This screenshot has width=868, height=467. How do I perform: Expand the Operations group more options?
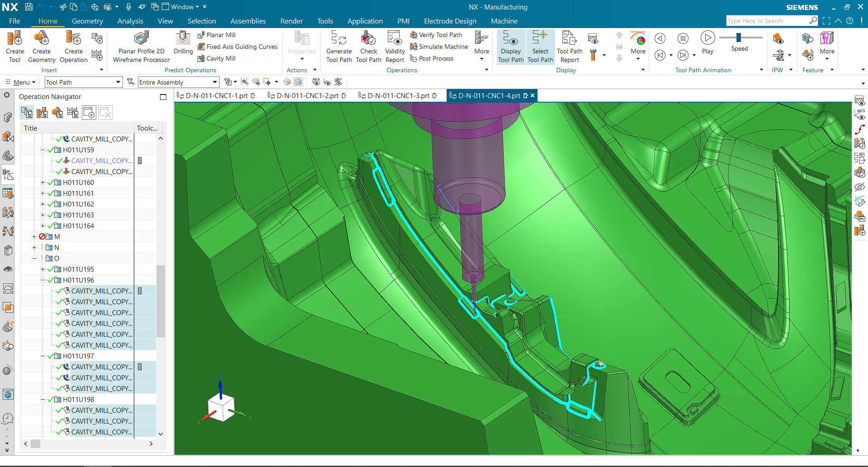click(x=486, y=70)
